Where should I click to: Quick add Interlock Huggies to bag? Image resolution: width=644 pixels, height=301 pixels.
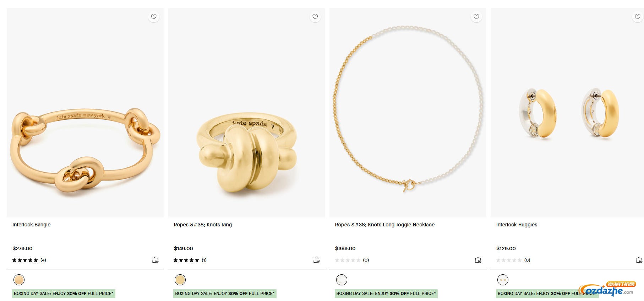[x=639, y=260]
